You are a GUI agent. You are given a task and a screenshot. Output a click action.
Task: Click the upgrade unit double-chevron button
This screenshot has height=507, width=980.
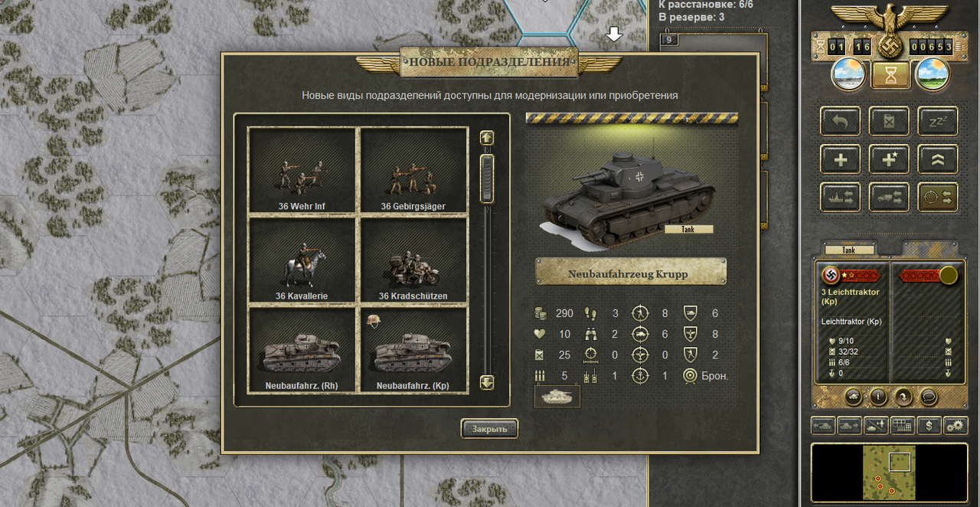pos(938,159)
